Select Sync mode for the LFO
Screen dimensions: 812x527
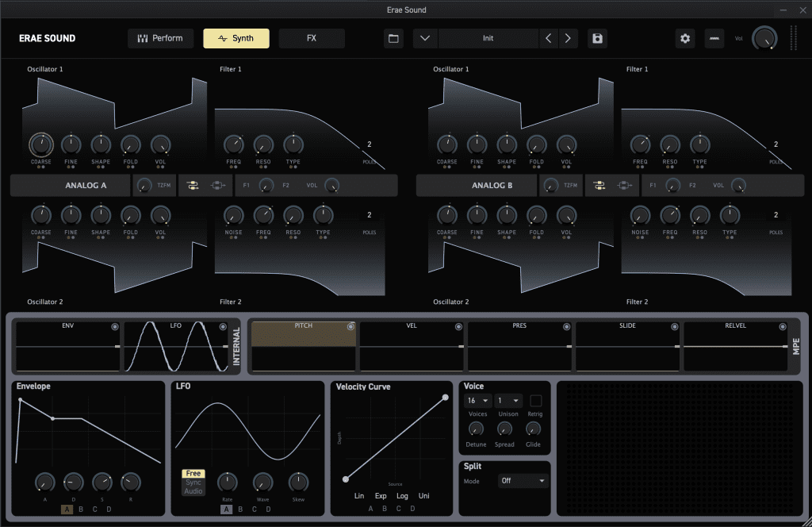coord(193,483)
